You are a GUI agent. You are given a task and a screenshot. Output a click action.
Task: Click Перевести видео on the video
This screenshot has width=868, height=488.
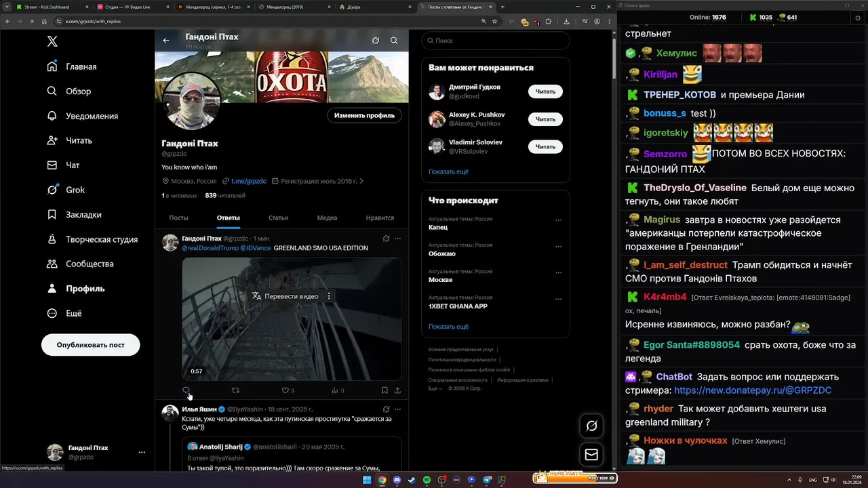tap(285, 296)
